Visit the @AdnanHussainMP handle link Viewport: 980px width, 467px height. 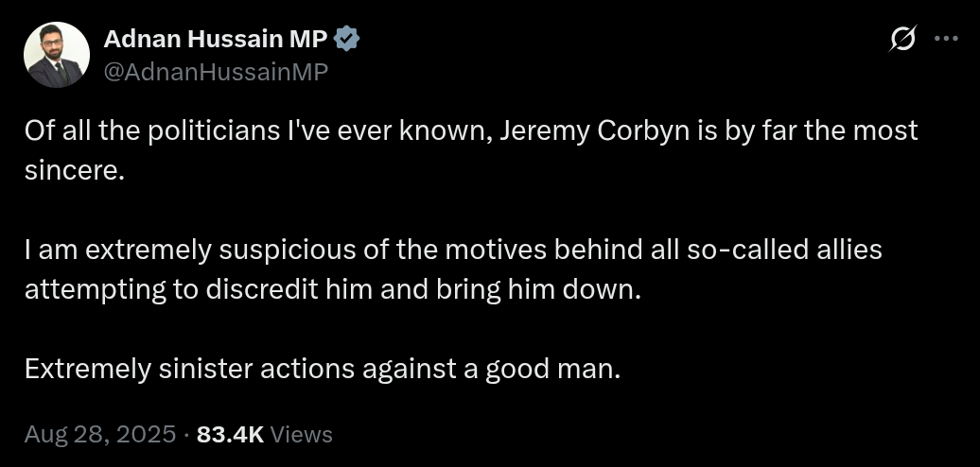pyautogui.click(x=215, y=71)
